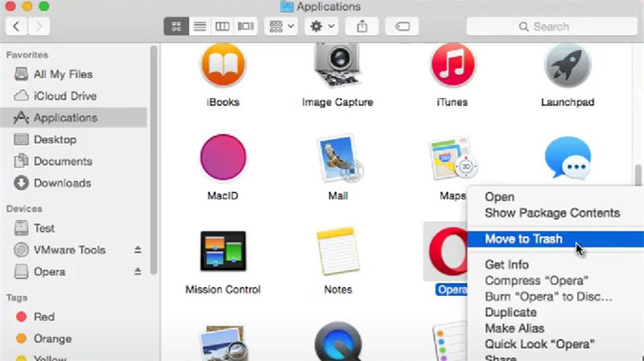Select the Messages chat bubble icon
The width and height of the screenshot is (644, 361).
point(568,158)
